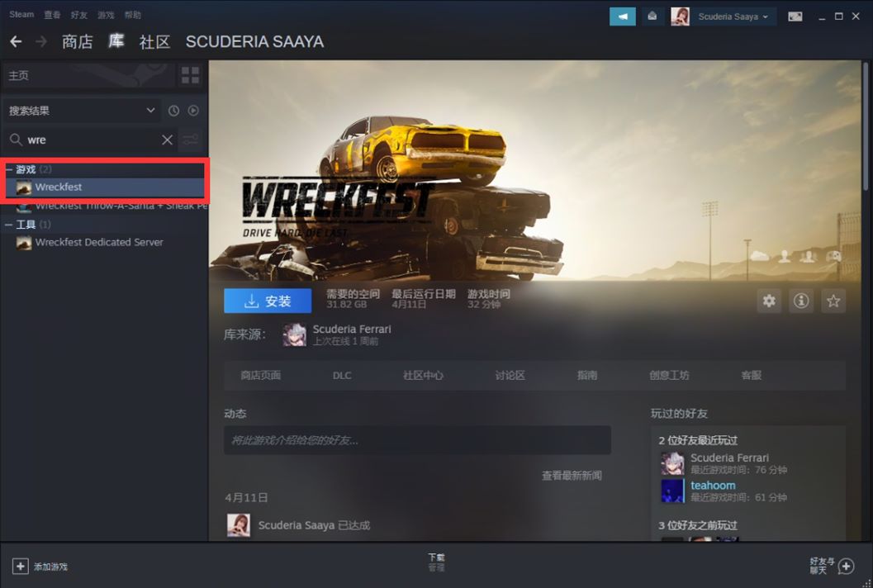This screenshot has width=873, height=588.
Task: Switch to the 库 section
Action: (x=116, y=41)
